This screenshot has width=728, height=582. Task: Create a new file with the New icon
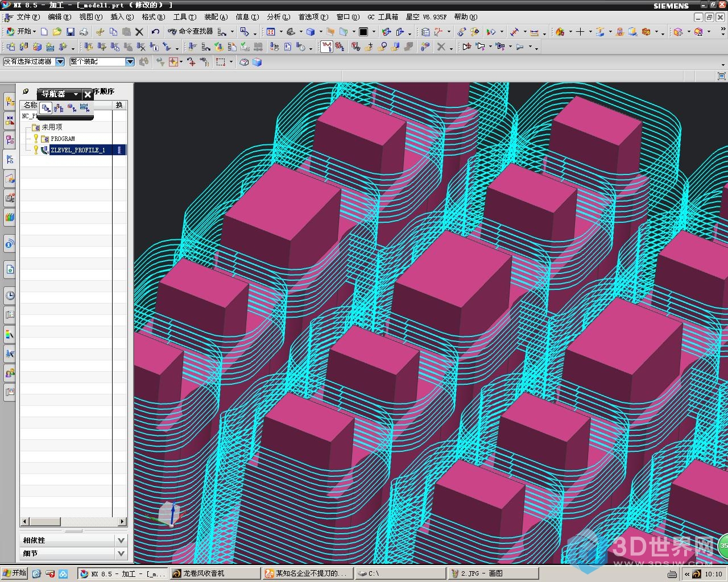point(44,32)
